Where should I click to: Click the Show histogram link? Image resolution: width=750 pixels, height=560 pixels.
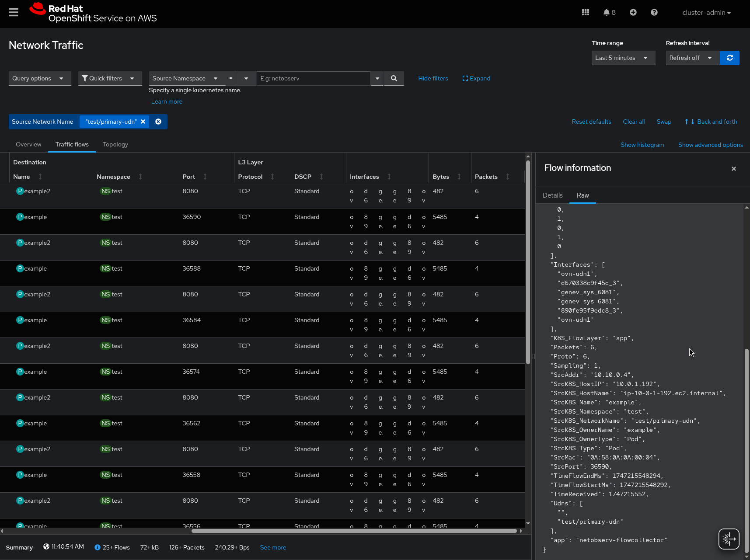pyautogui.click(x=642, y=145)
